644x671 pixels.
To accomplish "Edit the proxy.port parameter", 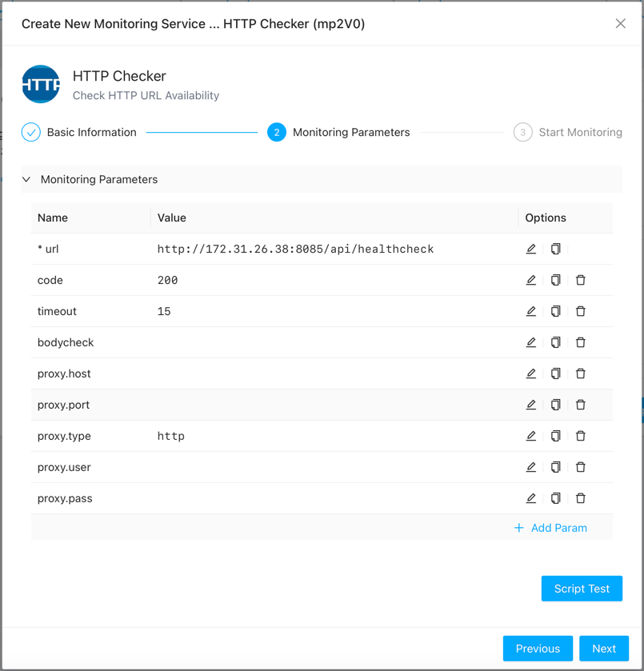I will tap(530, 405).
